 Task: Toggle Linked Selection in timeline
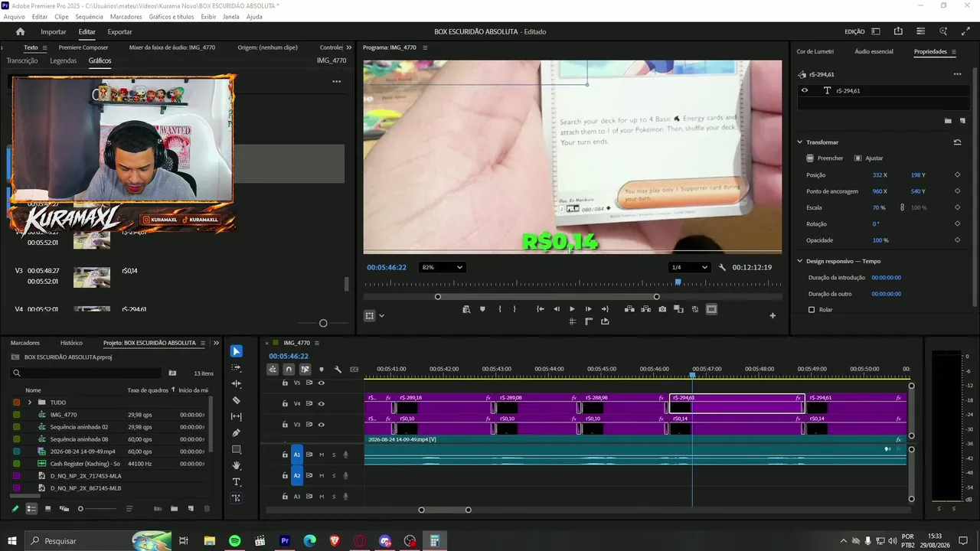(x=305, y=370)
